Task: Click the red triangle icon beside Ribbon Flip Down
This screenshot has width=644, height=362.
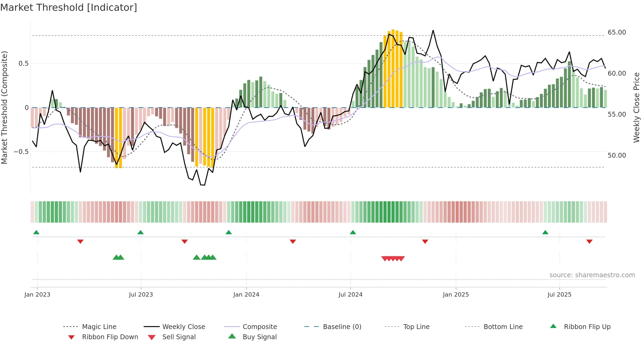Action: (x=71, y=337)
